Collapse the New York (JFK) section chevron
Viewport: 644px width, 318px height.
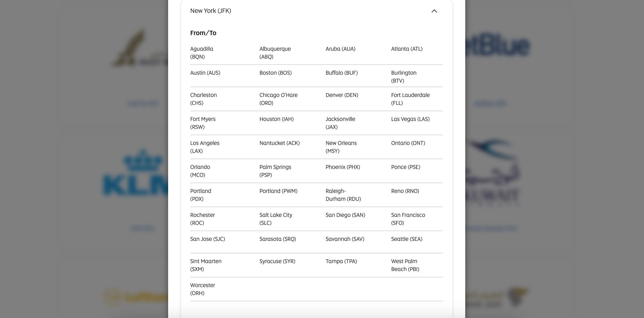point(434,11)
